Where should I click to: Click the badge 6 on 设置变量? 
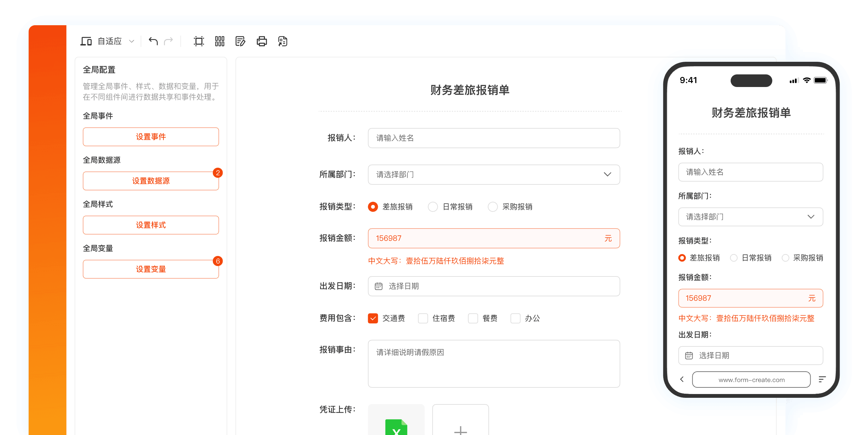point(218,261)
